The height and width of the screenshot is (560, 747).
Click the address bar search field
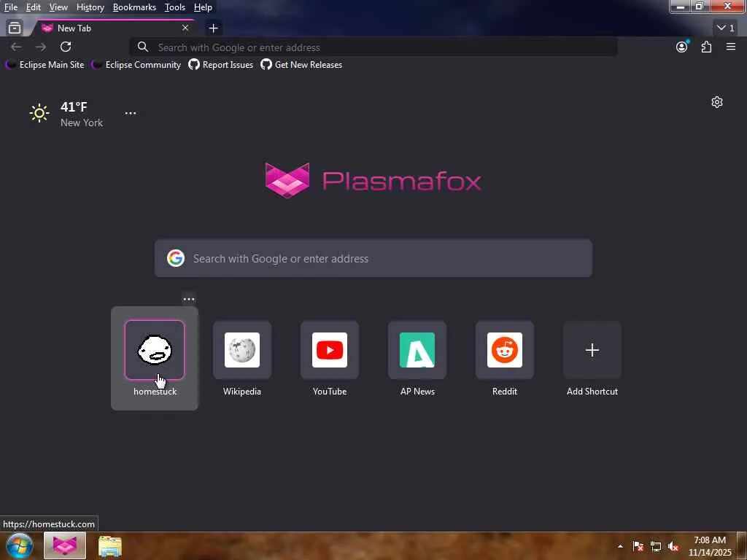click(x=373, y=47)
